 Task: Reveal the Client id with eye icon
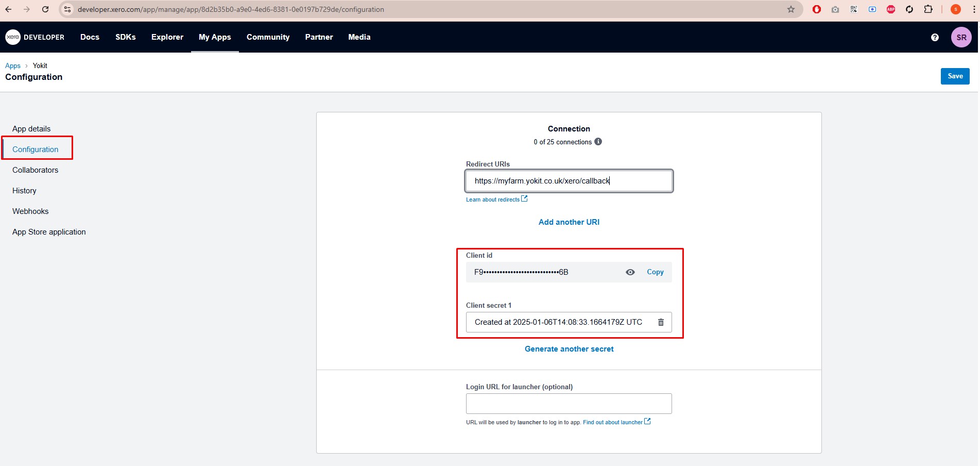click(x=630, y=272)
